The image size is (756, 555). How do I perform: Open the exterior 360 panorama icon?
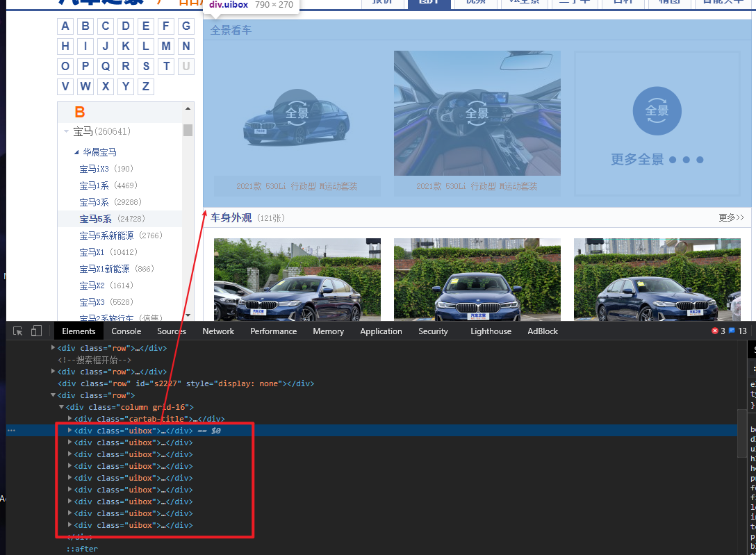(297, 114)
